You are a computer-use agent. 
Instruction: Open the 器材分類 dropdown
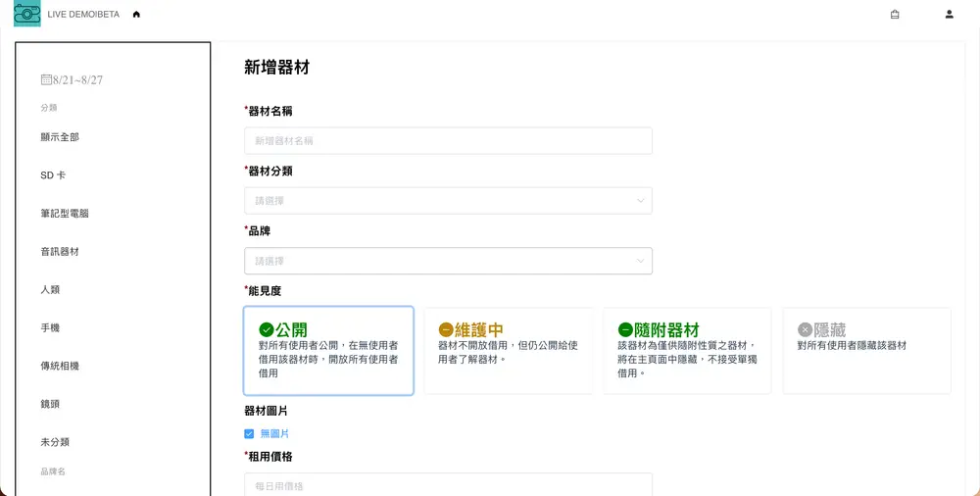(x=448, y=201)
